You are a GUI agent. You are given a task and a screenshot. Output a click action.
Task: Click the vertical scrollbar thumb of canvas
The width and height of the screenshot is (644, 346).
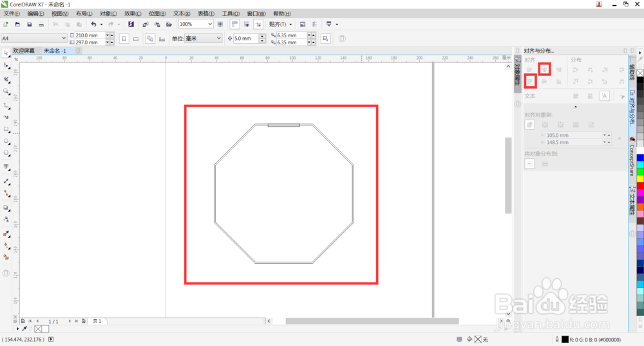point(508,176)
